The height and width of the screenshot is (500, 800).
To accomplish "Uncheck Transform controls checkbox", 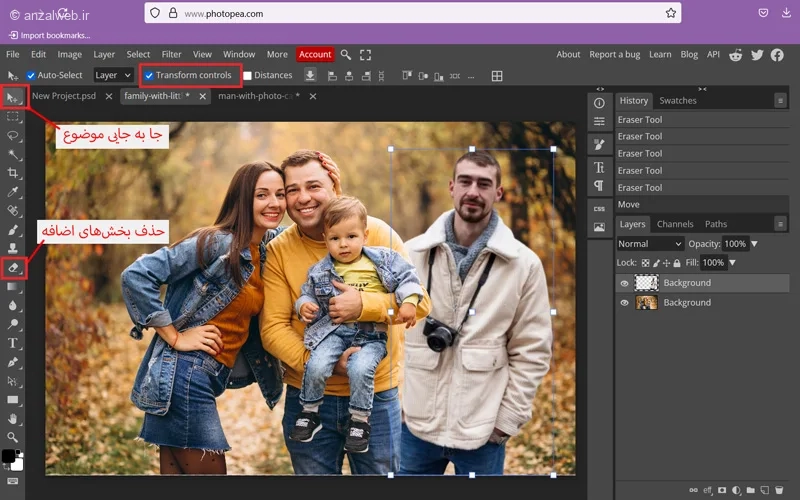I will click(x=149, y=76).
